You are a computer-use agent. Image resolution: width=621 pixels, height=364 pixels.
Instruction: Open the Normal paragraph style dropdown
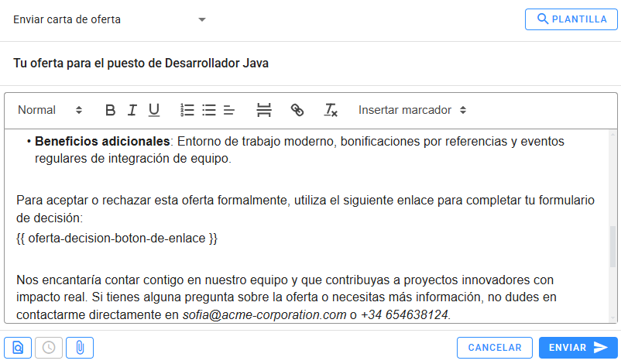click(x=50, y=110)
